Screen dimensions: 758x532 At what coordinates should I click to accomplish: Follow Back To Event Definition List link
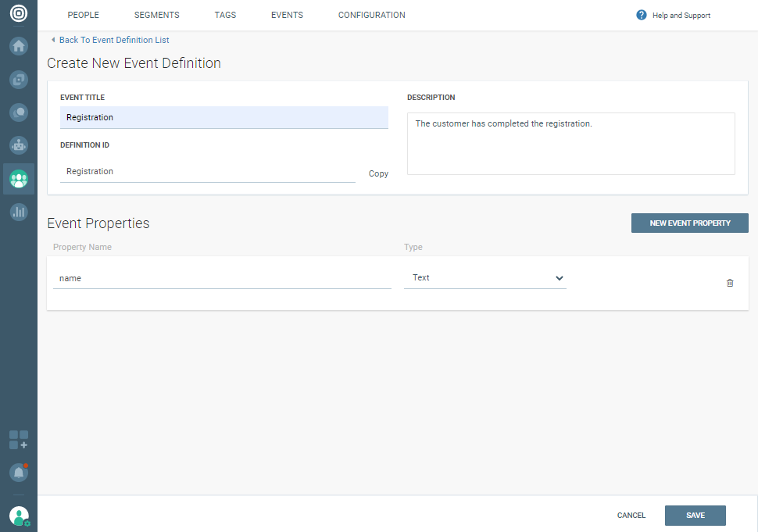click(113, 40)
